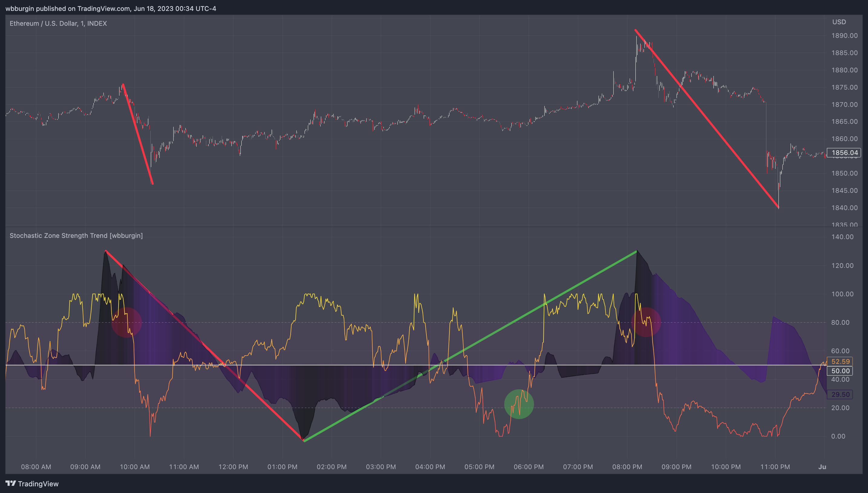Screen dimensions: 868x493
Task: Click the green circle marker near 06:00 PM
Action: tap(519, 404)
